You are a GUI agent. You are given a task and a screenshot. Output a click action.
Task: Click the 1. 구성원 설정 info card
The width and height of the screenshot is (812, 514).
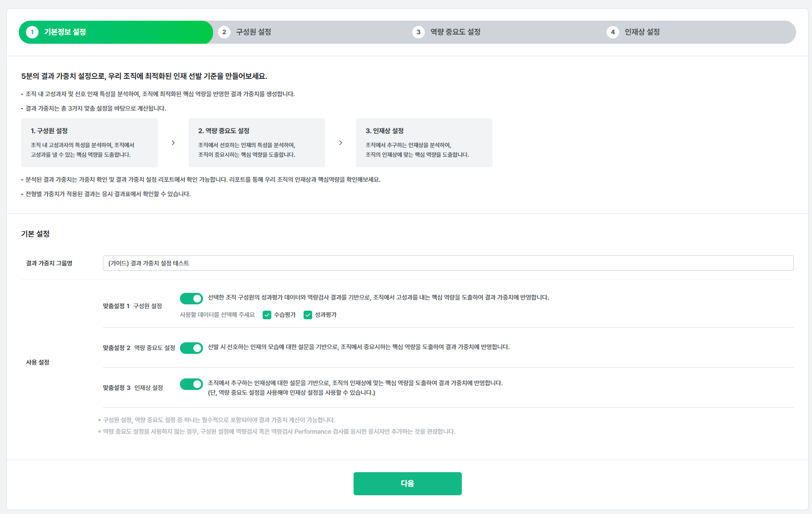(89, 143)
